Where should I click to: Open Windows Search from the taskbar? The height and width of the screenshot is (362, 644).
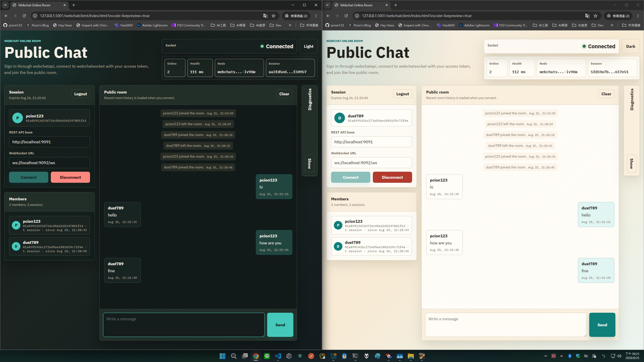[x=234, y=356]
